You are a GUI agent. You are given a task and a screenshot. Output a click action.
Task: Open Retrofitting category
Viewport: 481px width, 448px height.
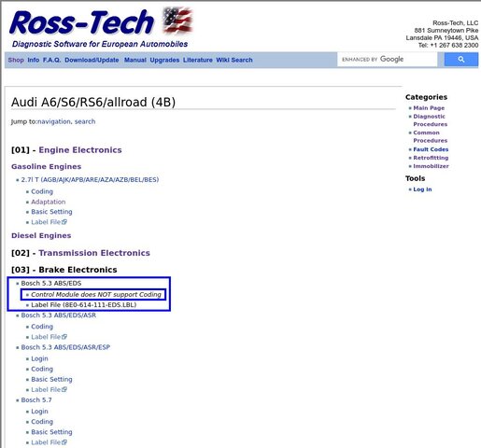click(431, 158)
